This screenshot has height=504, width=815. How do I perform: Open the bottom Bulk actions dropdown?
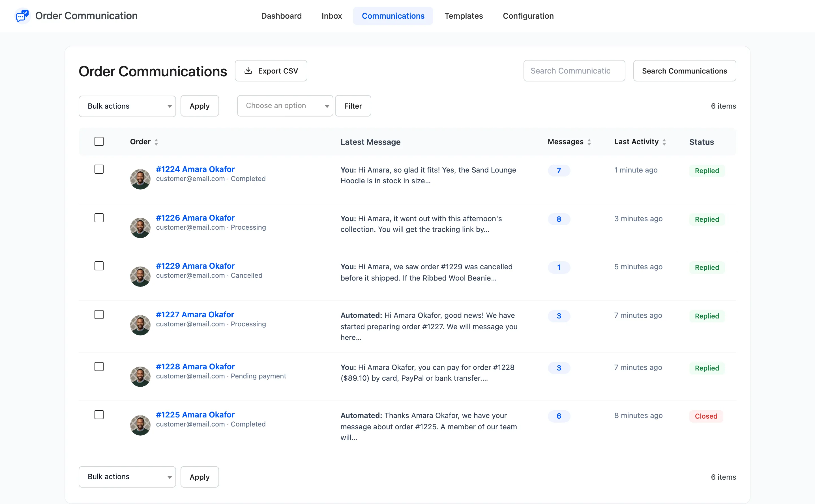(127, 477)
